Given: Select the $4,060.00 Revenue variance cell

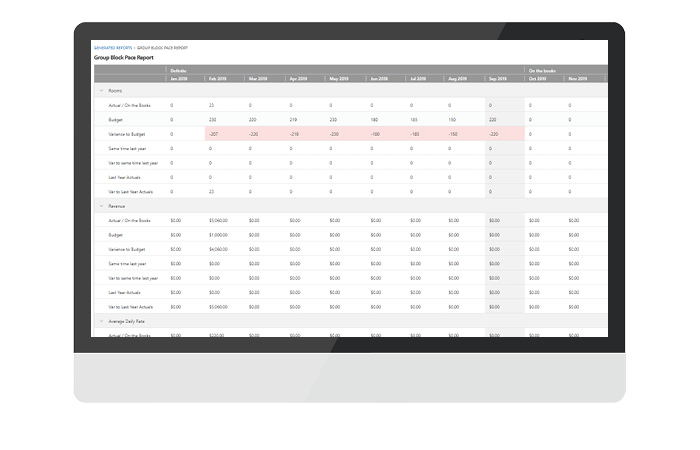Looking at the screenshot, I should click(x=219, y=249).
